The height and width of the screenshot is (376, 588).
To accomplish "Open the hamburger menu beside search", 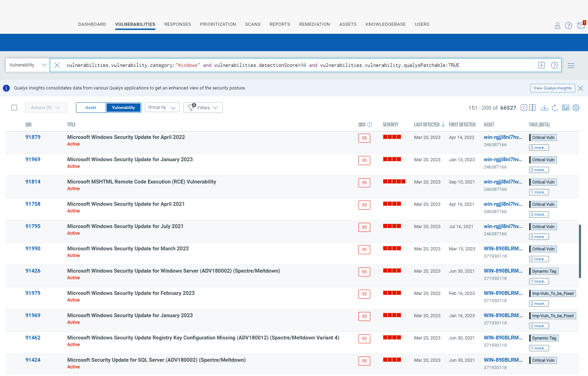I will click(x=571, y=65).
